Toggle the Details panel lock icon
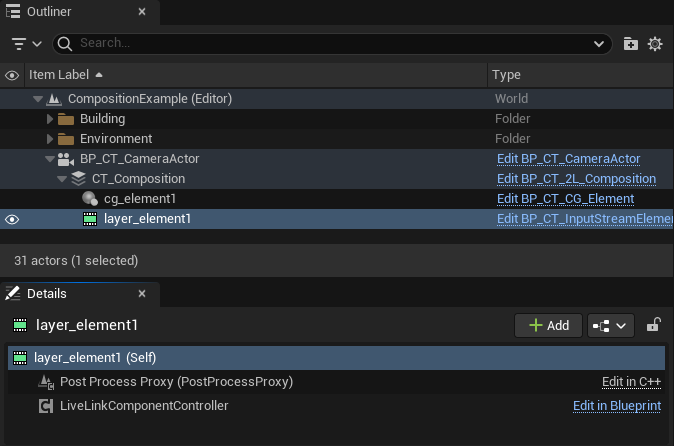The width and height of the screenshot is (674, 446). coord(653,325)
